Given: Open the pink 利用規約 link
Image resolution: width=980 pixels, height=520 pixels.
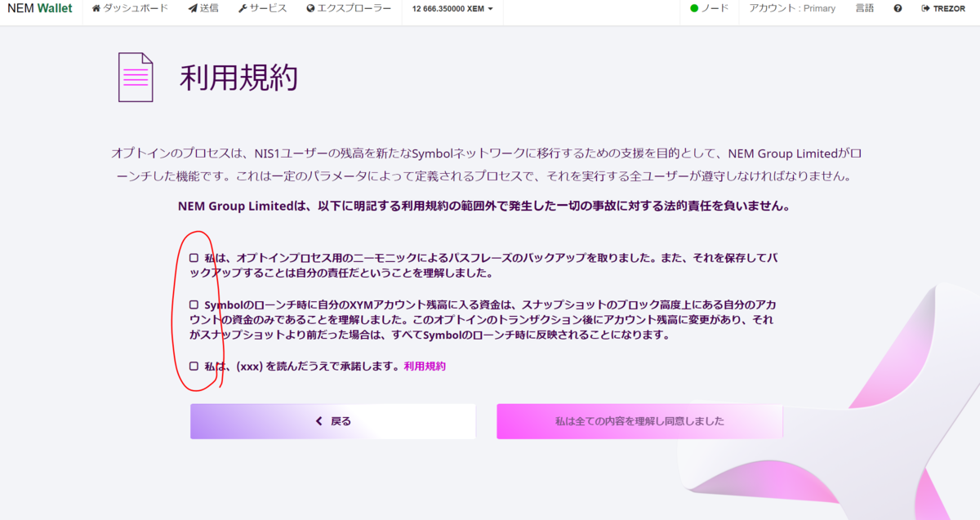Looking at the screenshot, I should coord(425,367).
